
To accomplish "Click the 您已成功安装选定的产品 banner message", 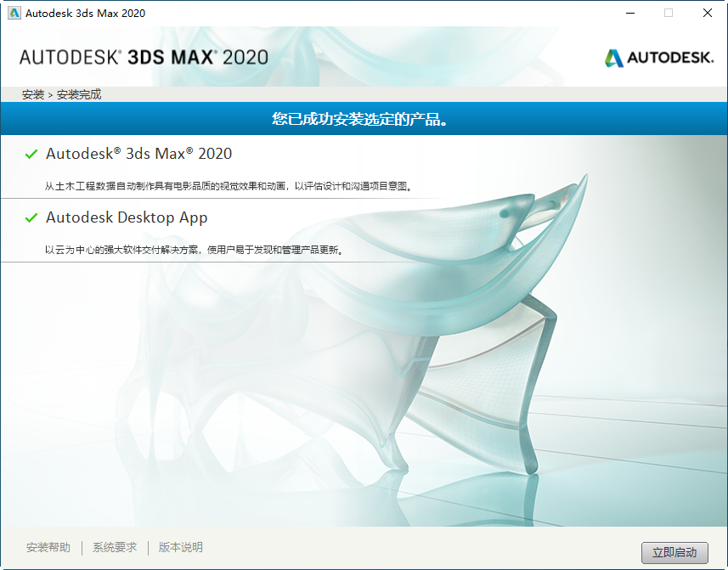I will coord(360,119).
